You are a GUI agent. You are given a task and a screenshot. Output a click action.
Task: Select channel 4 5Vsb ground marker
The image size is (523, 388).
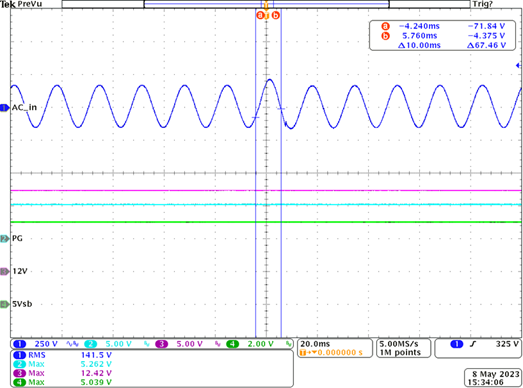(x=4, y=304)
